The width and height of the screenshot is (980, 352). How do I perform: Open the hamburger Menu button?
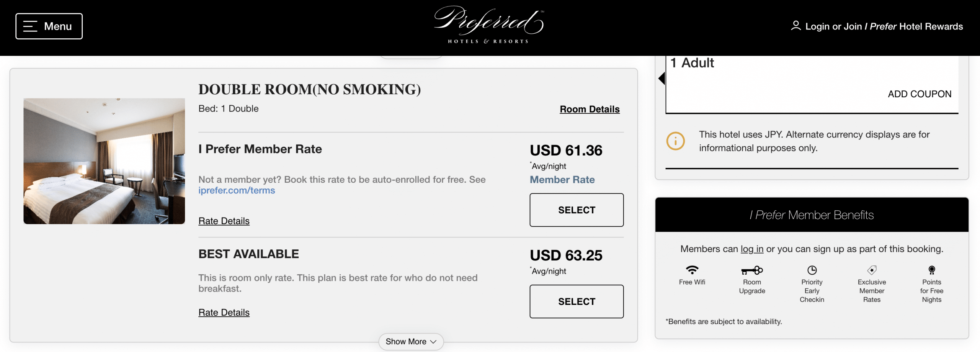[x=49, y=26]
